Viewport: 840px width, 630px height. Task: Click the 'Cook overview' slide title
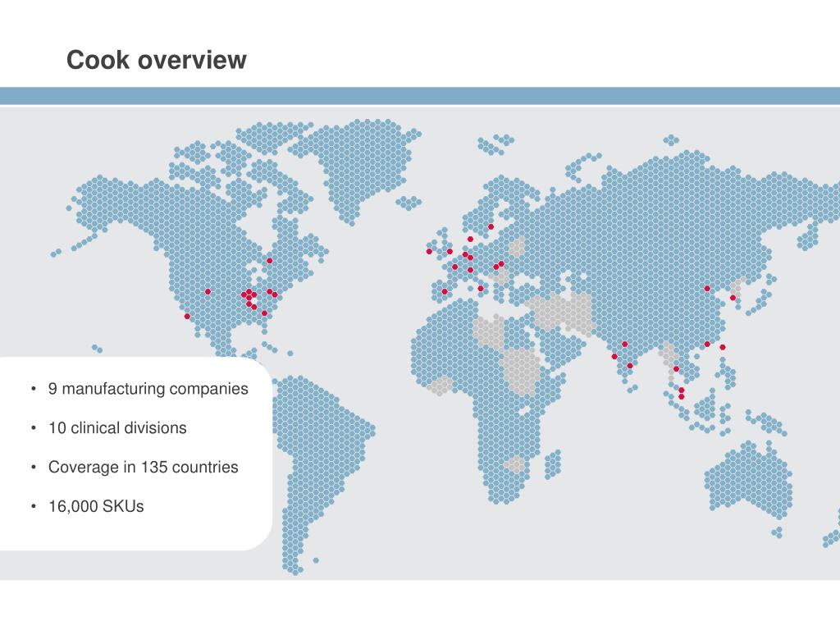point(157,60)
